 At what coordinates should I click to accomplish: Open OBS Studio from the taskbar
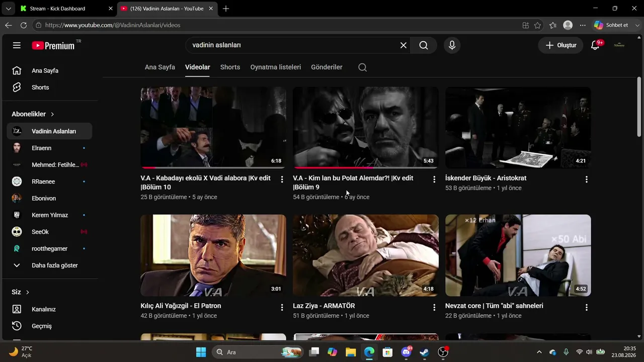point(443,352)
